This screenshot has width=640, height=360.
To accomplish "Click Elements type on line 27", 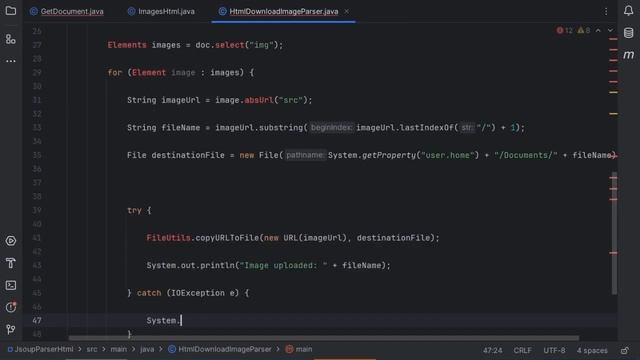I will tap(127, 45).
